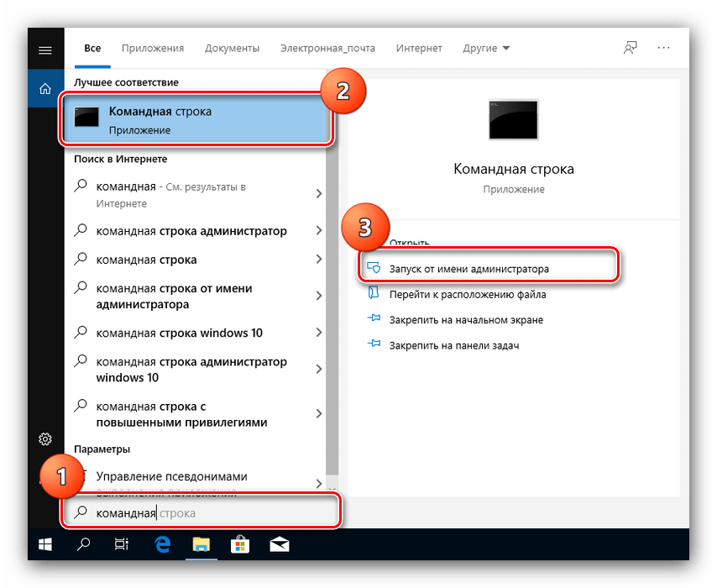Image resolution: width=717 pixels, height=588 pixels.
Task: Select the Командная строка best match result
Action: (x=196, y=120)
